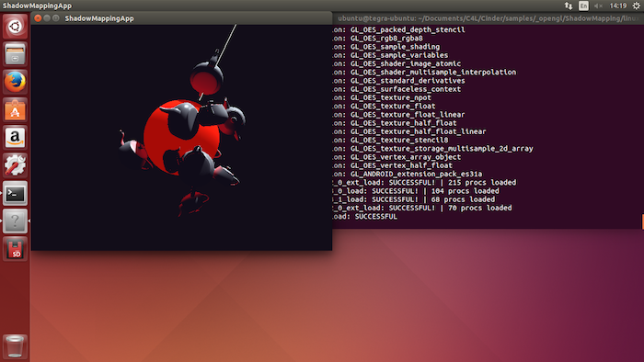Open the Amazon launcher icon
Screen dimensions: 644x362
16,137
